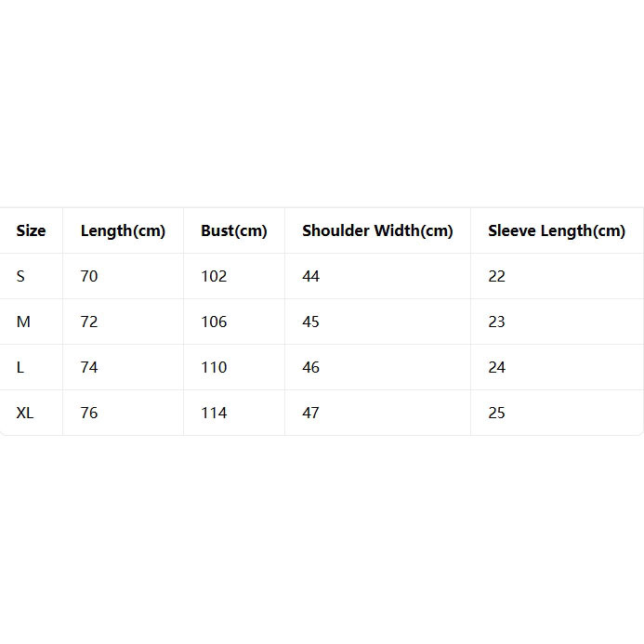Viewport: 644px width, 644px height.
Task: Select bust value 110
Action: (214, 367)
